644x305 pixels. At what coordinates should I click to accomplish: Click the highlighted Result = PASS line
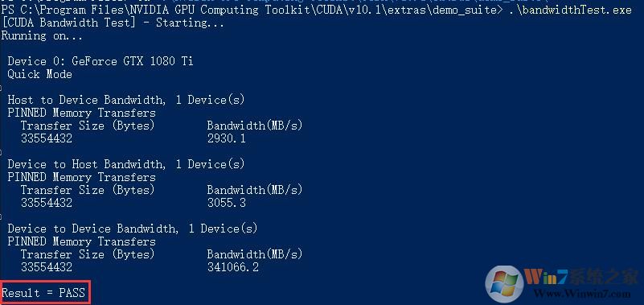click(44, 293)
